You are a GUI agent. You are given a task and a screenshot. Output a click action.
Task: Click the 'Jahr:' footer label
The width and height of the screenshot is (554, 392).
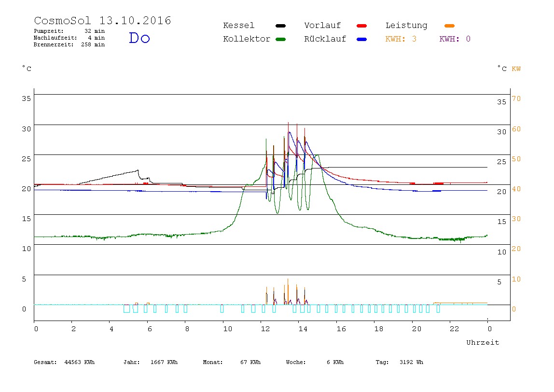coord(131,362)
